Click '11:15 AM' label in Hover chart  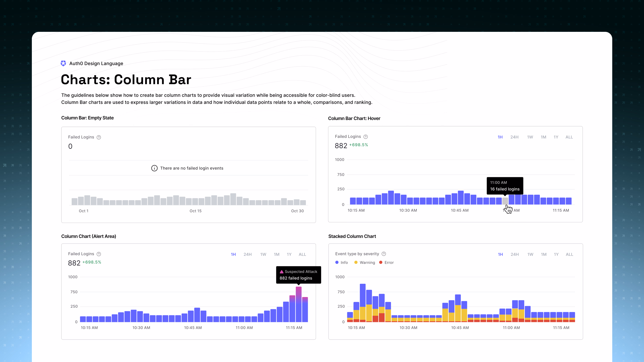pos(561,210)
